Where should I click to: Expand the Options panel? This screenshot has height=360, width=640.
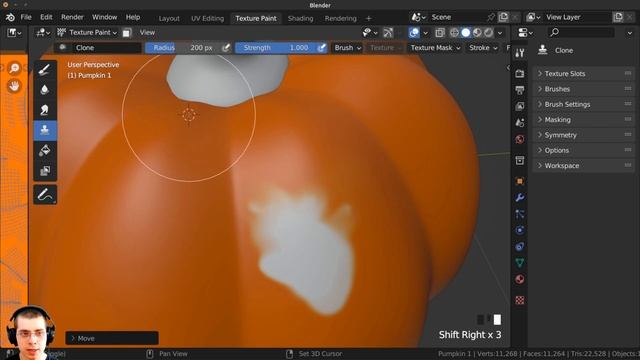pos(584,150)
